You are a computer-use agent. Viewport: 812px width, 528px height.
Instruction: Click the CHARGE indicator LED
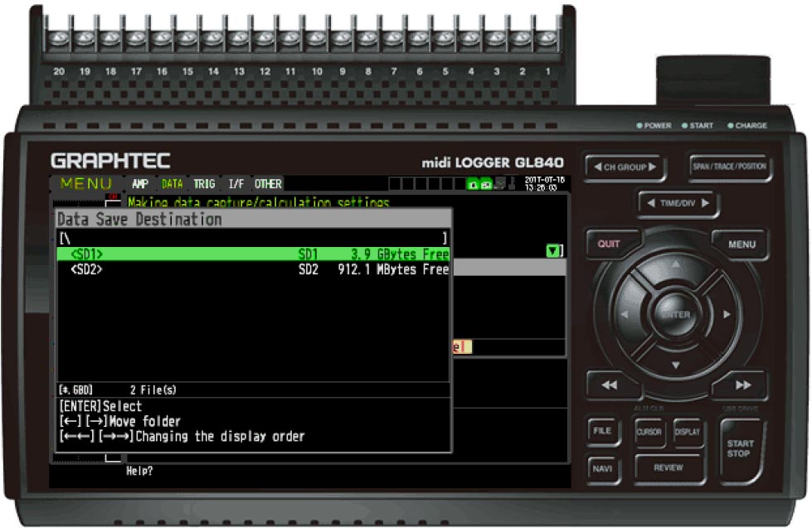point(730,125)
